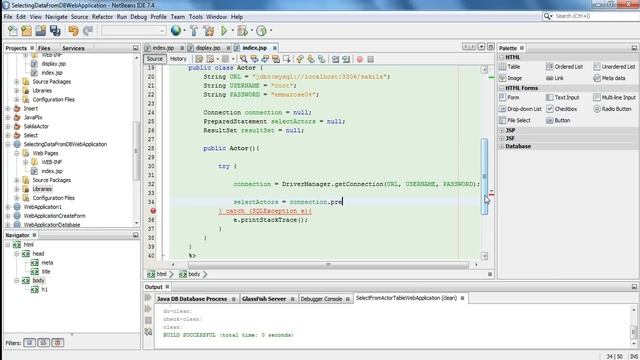Image resolution: width=640 pixels, height=360 pixels.
Task: Select the Unordered List palette item
Action: (x=614, y=67)
